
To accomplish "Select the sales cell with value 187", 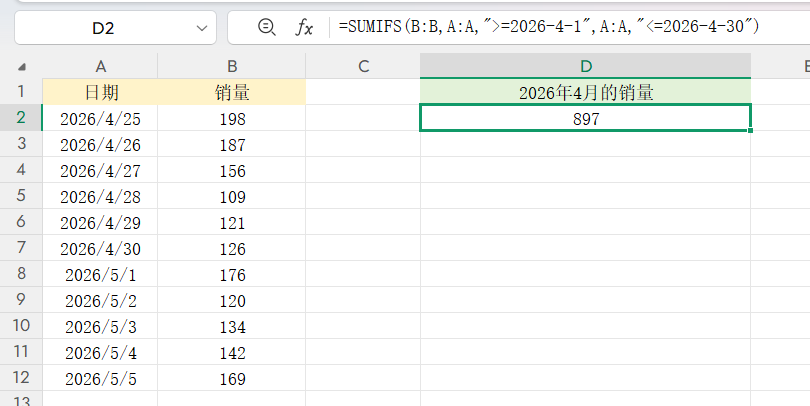I will click(x=232, y=144).
